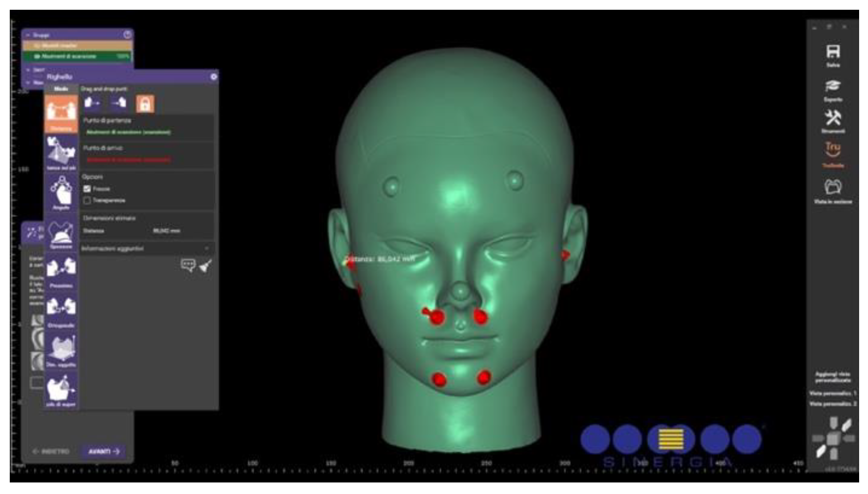Select the Angolo measurement tool
868x494 pixels.
click(x=61, y=193)
